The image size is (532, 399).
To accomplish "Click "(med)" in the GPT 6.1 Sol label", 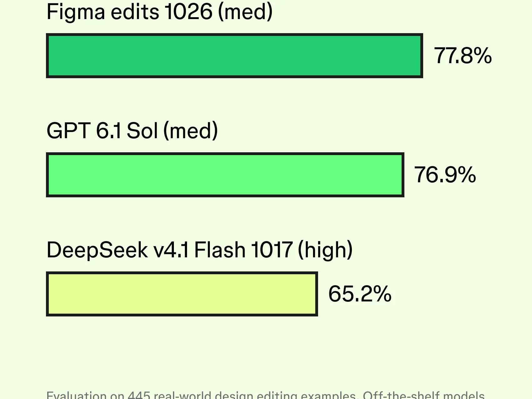I will [x=190, y=131].
